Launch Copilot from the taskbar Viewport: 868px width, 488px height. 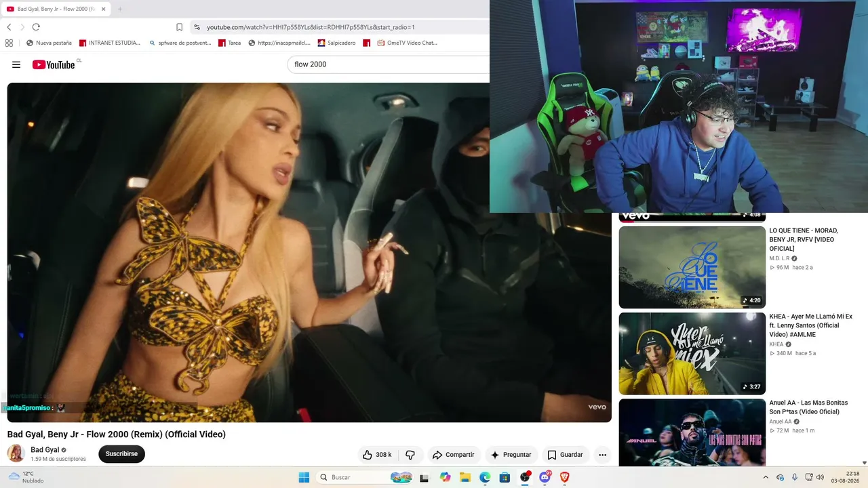point(445,477)
